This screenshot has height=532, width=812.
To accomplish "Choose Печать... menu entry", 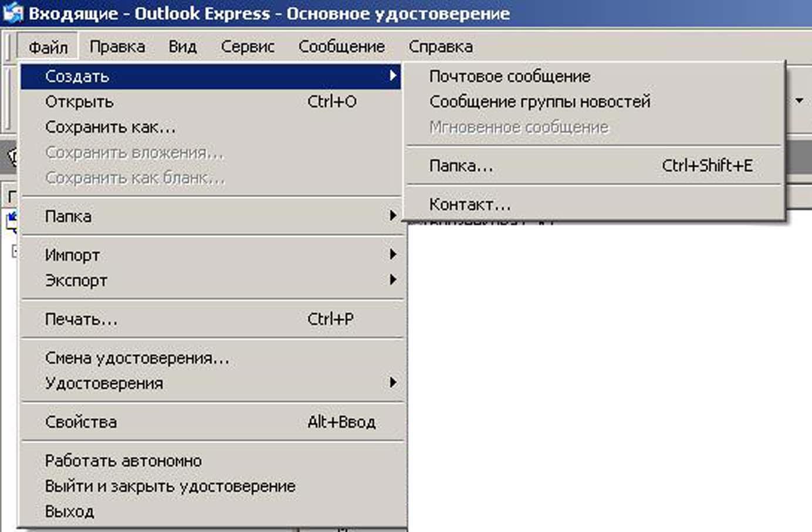I will click(x=211, y=319).
